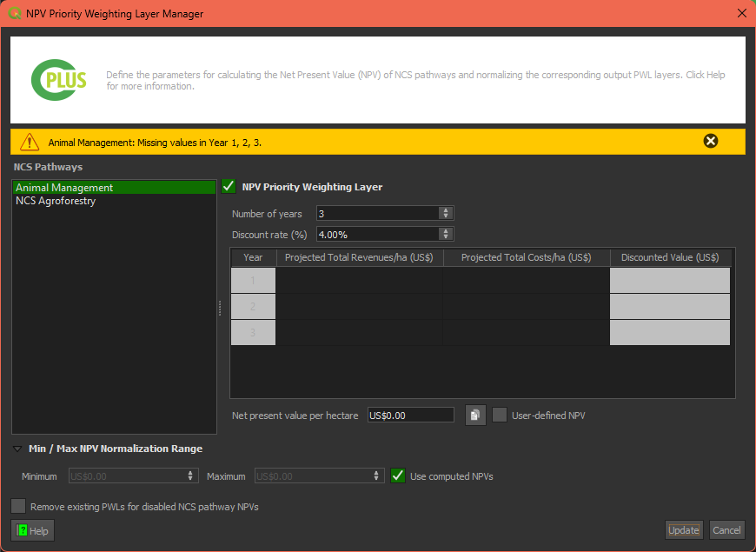Cancel the NPV dialog
This screenshot has height=552, width=756.
pyautogui.click(x=726, y=530)
